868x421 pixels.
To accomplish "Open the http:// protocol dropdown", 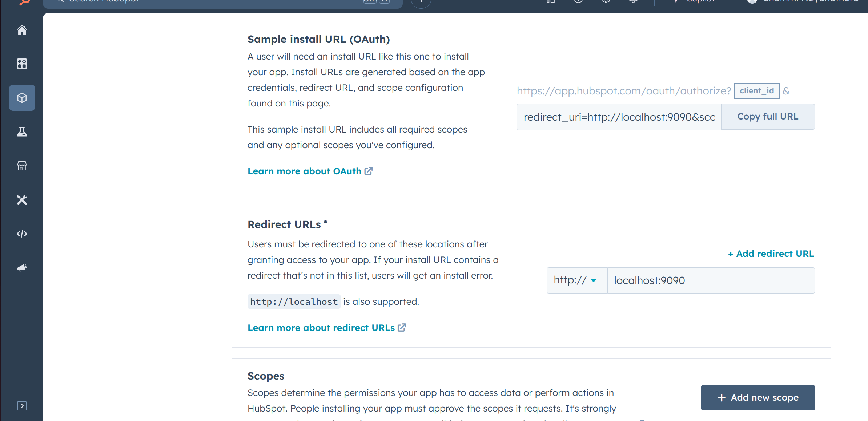I will 576,280.
